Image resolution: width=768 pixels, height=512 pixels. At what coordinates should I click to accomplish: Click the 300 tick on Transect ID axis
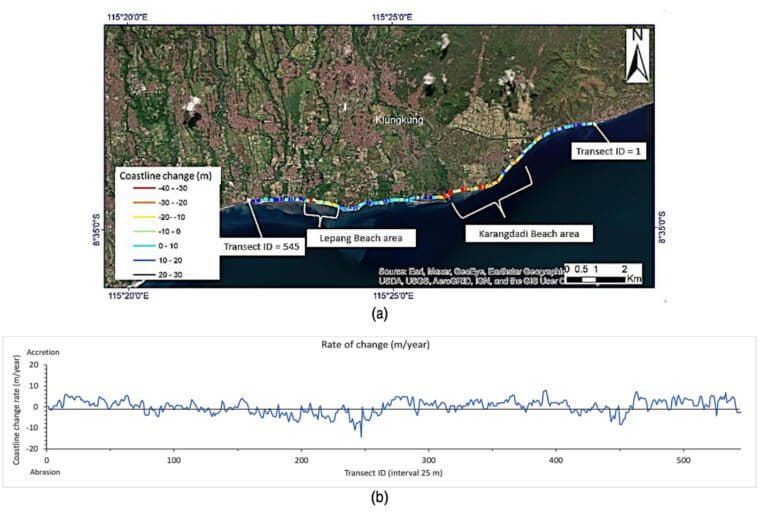(429, 460)
